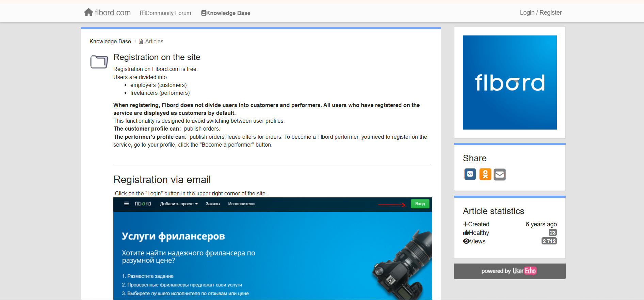
Task: Open the Community Forum tab
Action: [165, 13]
